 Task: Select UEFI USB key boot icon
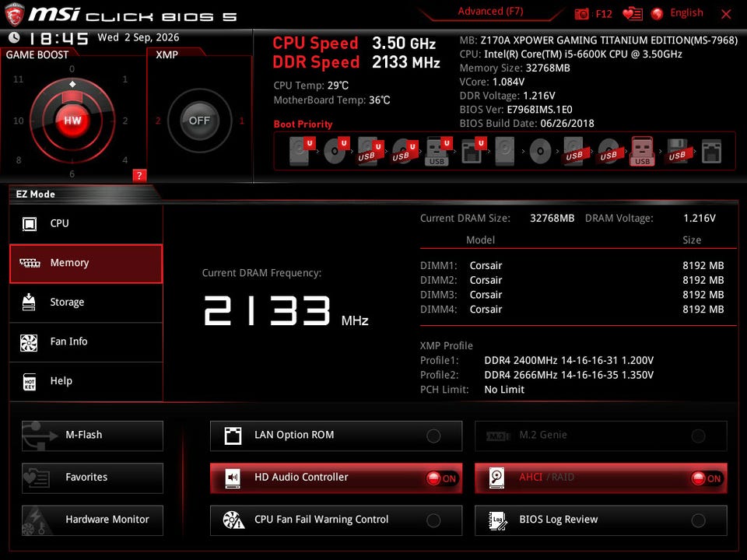pos(438,151)
